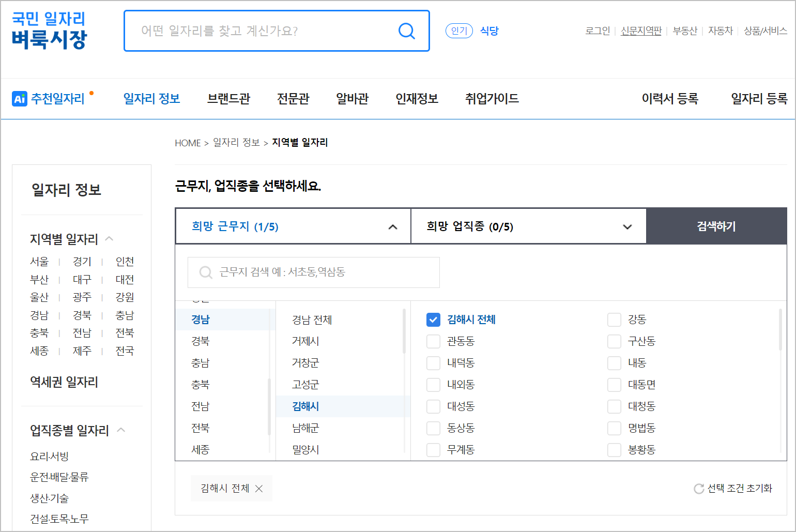Open the 일자리 정보 menu
796x532 pixels.
(151, 99)
